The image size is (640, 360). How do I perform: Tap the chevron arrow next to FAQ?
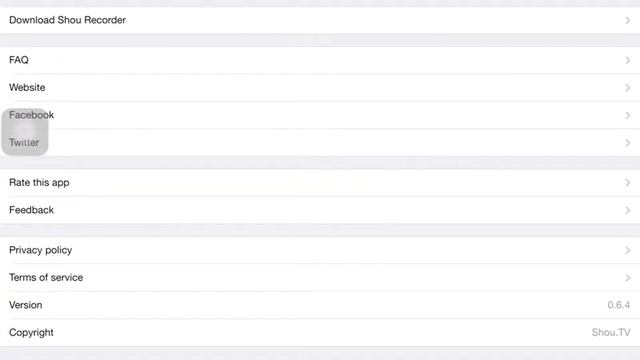628,60
